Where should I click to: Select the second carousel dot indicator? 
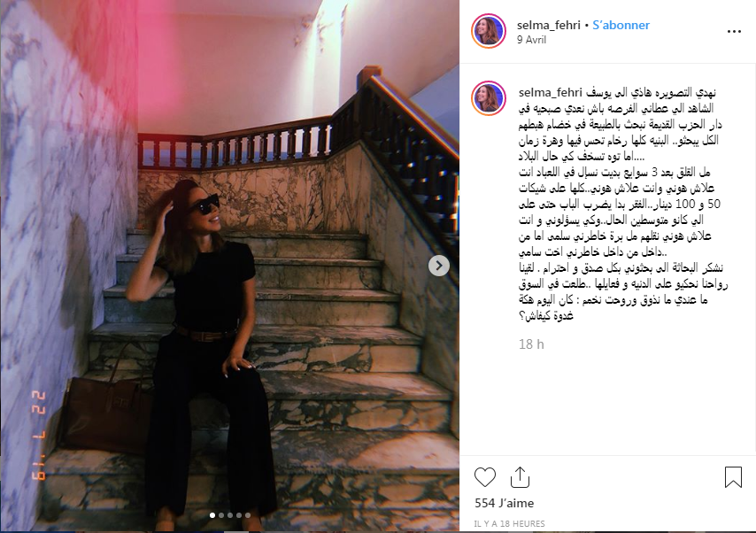tap(221, 515)
